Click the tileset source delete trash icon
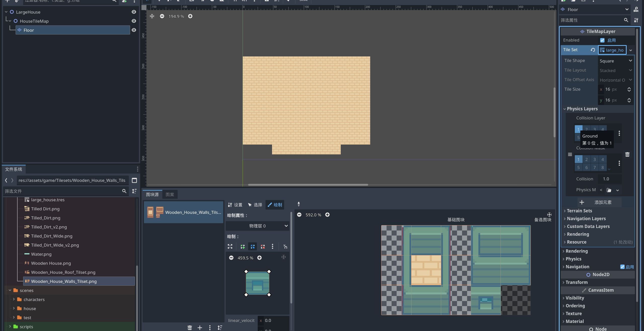 (x=190, y=327)
